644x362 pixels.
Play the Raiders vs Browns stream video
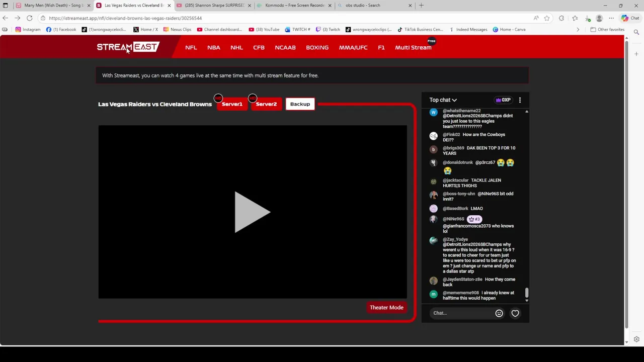point(253,212)
